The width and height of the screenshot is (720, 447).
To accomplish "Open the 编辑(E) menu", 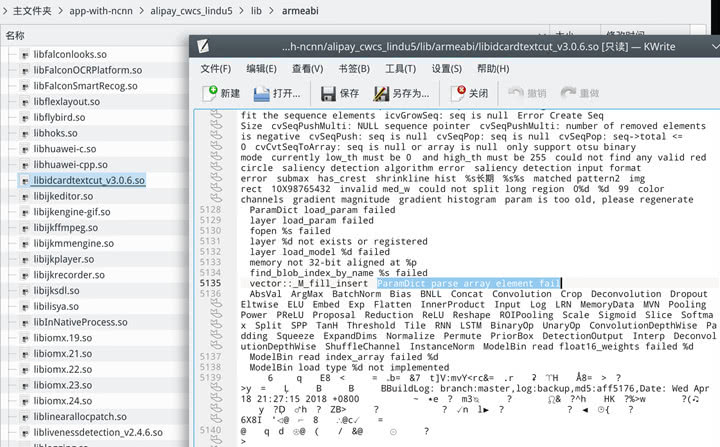I will (x=261, y=69).
